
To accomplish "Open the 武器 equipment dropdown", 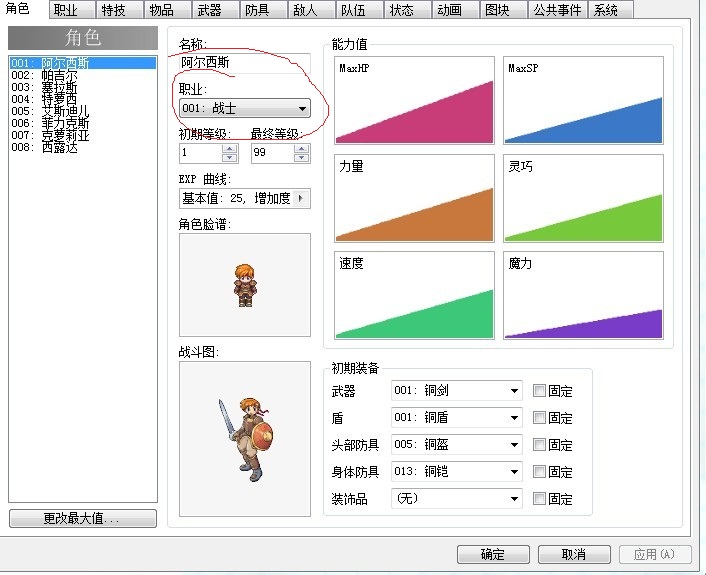I will pyautogui.click(x=457, y=391).
